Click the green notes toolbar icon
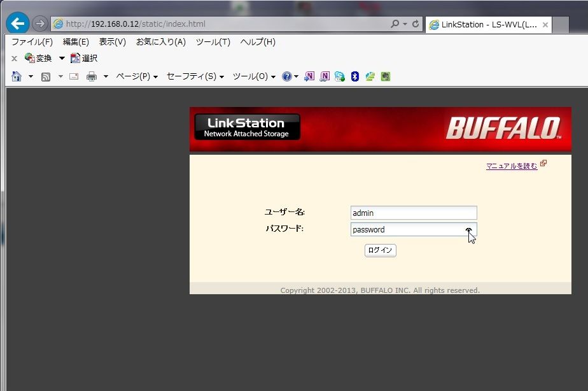 tap(370, 76)
